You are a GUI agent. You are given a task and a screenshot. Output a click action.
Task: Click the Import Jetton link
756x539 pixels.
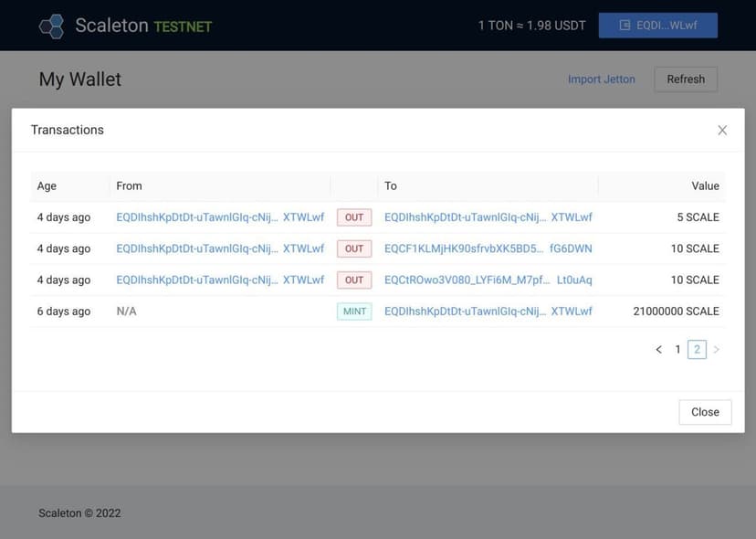601,79
